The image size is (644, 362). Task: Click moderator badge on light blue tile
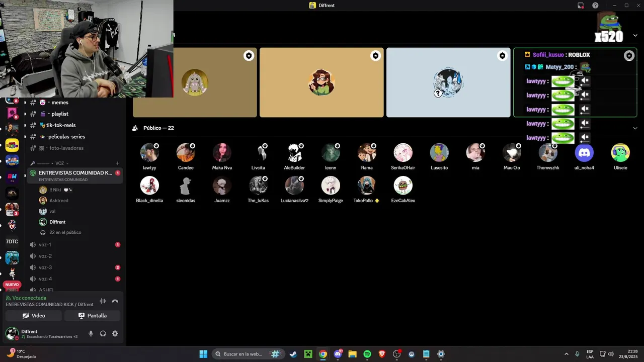tap(502, 56)
